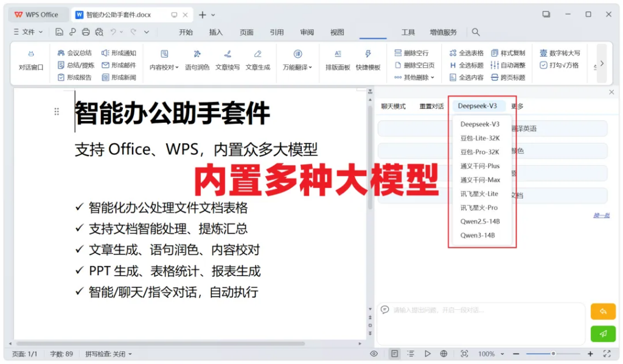Switch to the page layout view in status bar
Screen dimensions: 623x364
click(395, 354)
